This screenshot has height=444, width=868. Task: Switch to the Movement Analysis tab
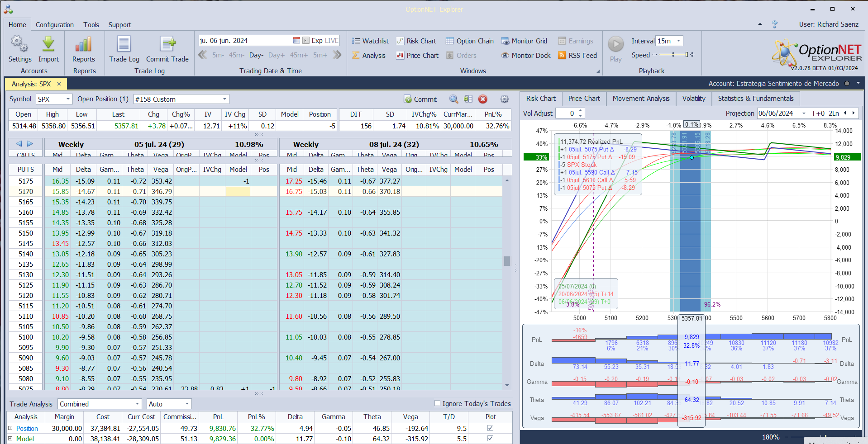(x=641, y=99)
